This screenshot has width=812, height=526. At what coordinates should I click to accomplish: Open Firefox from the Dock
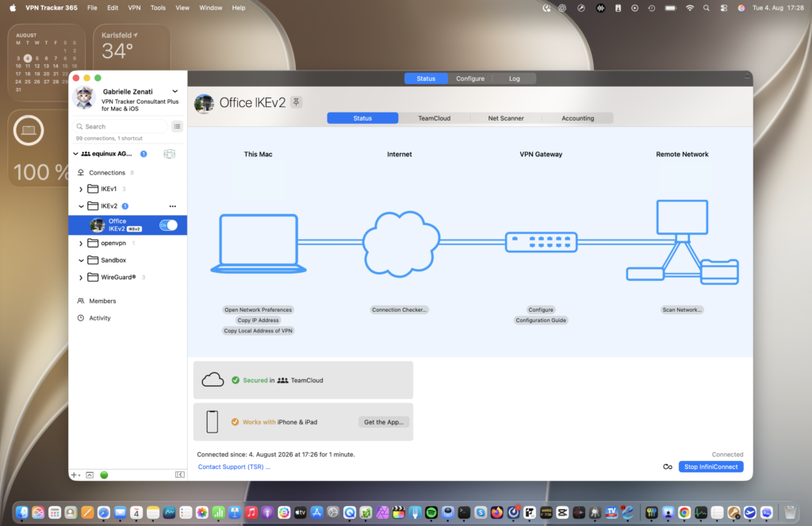(497, 513)
